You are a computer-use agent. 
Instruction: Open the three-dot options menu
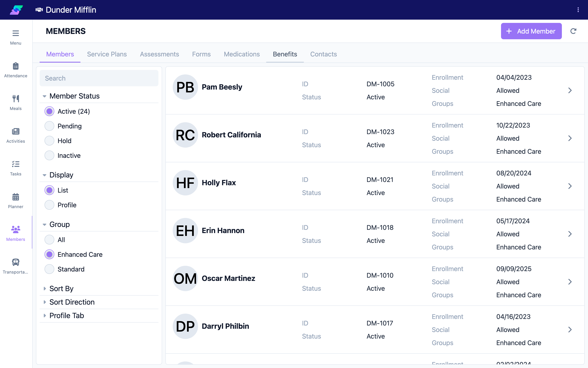pyautogui.click(x=578, y=10)
